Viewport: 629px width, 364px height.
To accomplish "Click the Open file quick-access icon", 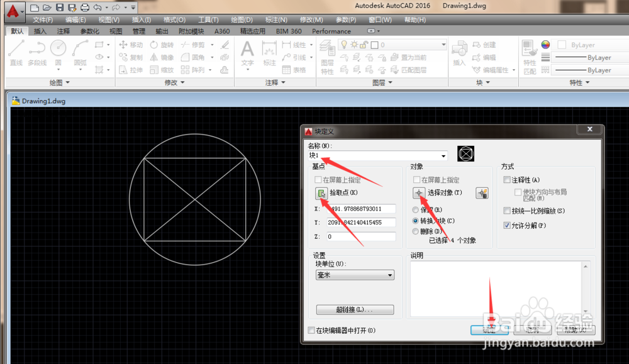I will click(47, 7).
